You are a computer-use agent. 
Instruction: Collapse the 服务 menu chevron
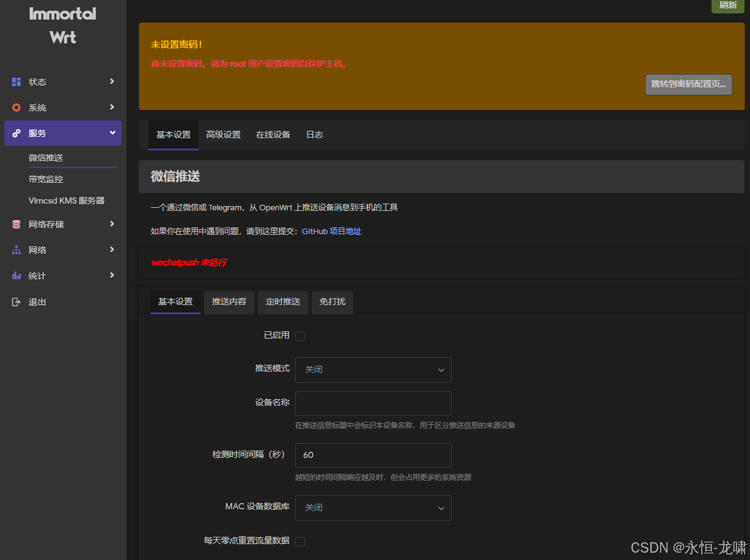point(112,133)
